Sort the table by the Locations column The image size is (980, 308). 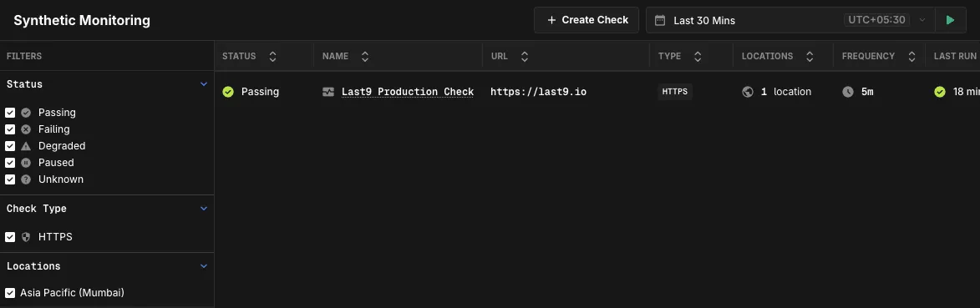pos(810,56)
